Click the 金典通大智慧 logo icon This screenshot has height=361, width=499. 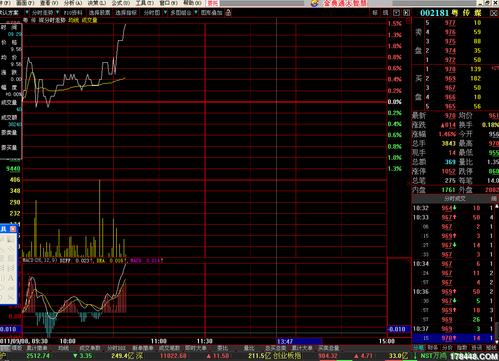(314, 3)
